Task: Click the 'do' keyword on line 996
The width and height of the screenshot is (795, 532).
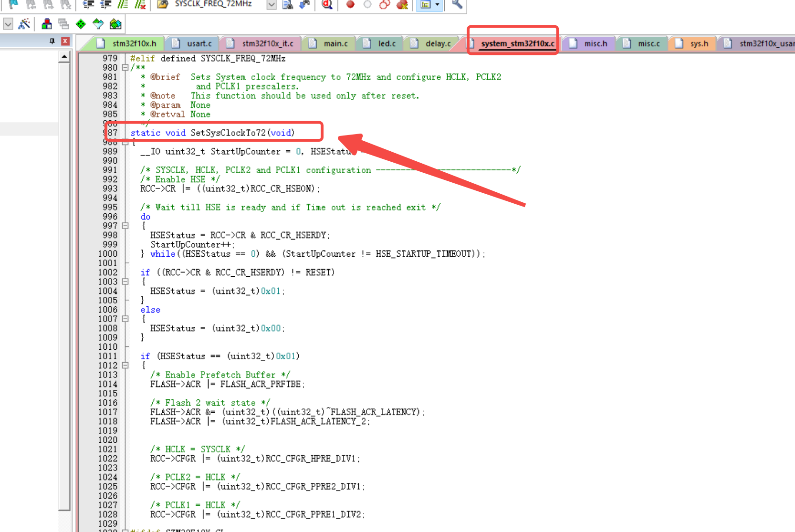Action: coord(146,217)
